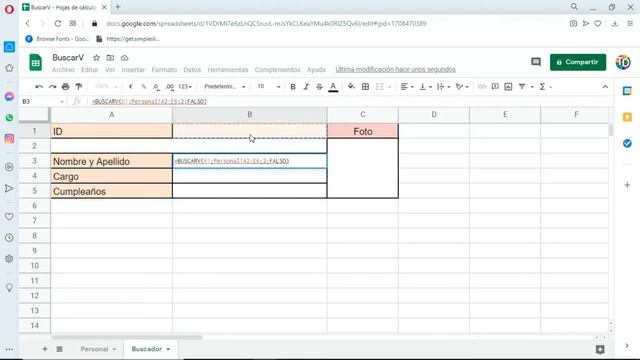Viewport: 640px width, 360px height.
Task: Open text wrapping dropdown
Action: click(443, 87)
